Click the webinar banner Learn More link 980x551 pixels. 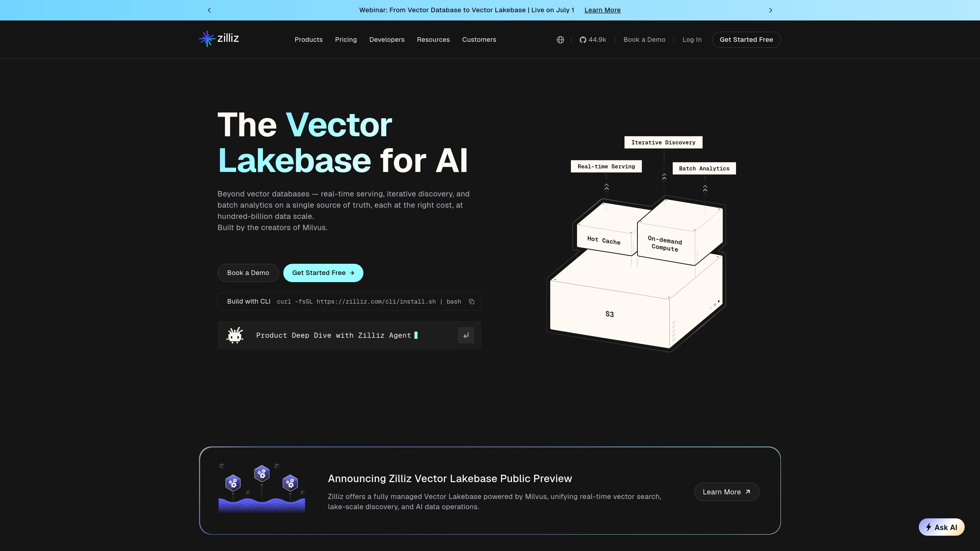(x=602, y=10)
